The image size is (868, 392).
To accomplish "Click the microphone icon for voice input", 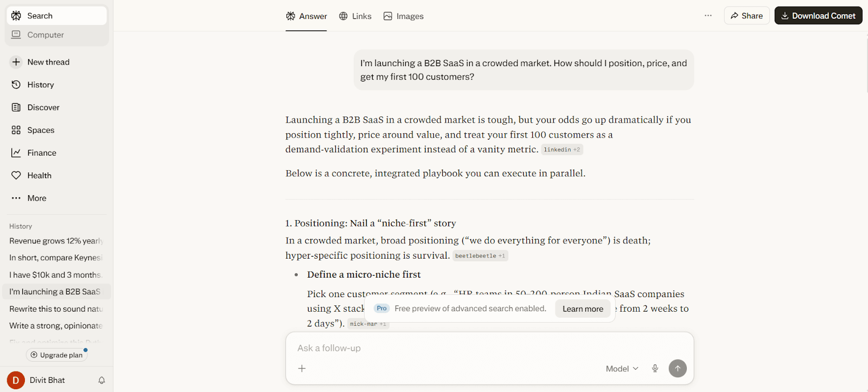I will coord(655,368).
